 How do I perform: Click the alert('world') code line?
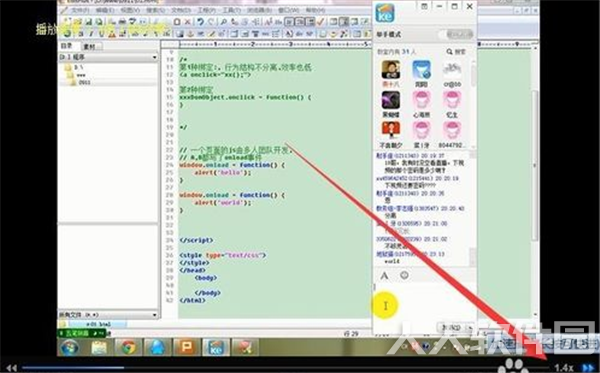coord(222,202)
